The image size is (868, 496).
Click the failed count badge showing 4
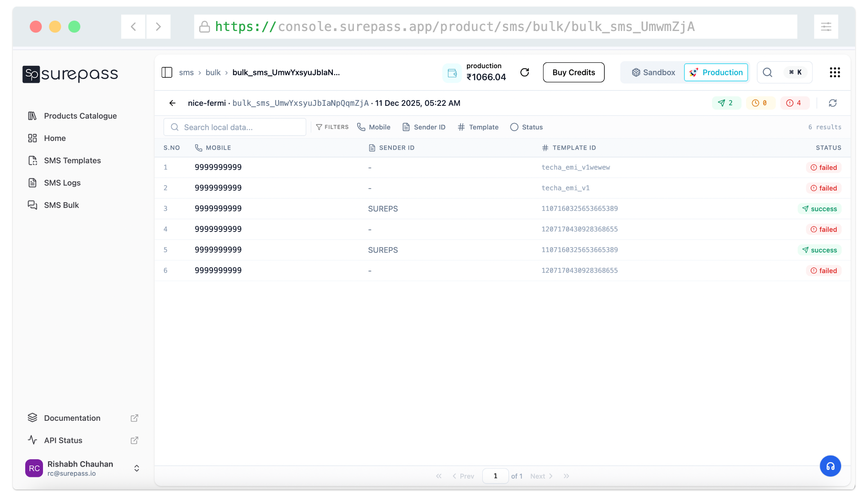tap(794, 103)
